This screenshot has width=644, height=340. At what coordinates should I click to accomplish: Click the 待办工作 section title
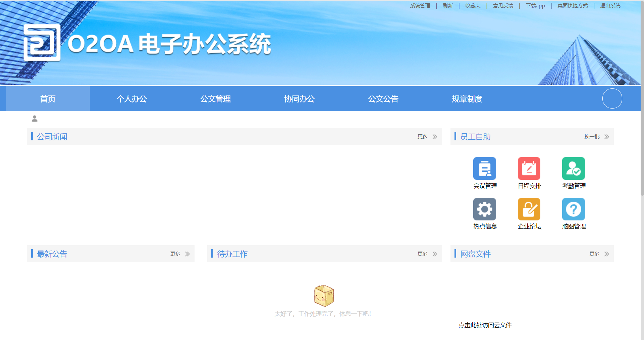point(232,254)
